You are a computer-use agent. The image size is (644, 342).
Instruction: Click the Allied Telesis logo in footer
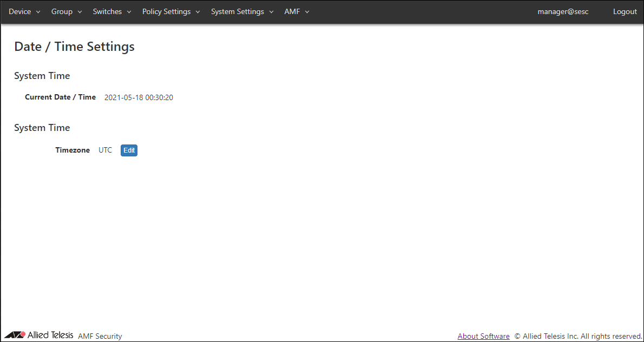coord(39,335)
